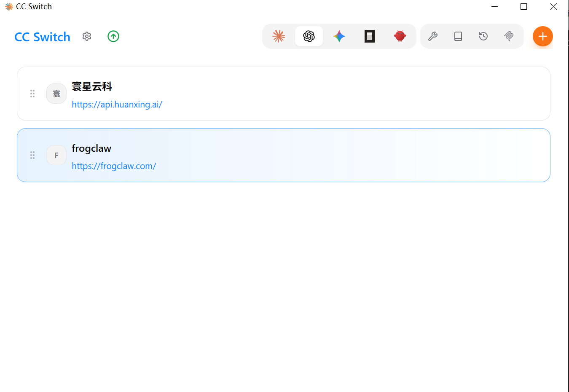Click the paperclip icon in toolbar

(509, 36)
